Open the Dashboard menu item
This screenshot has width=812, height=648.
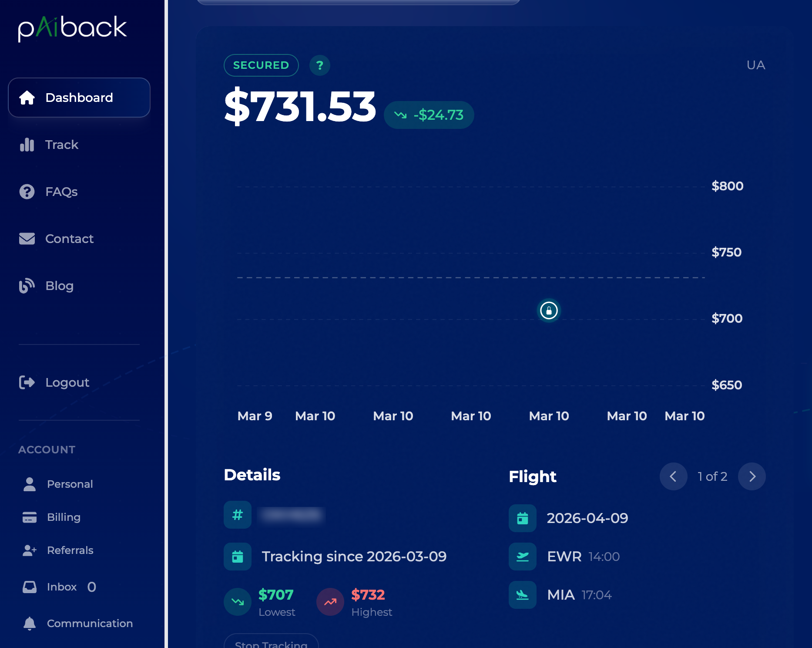[79, 98]
